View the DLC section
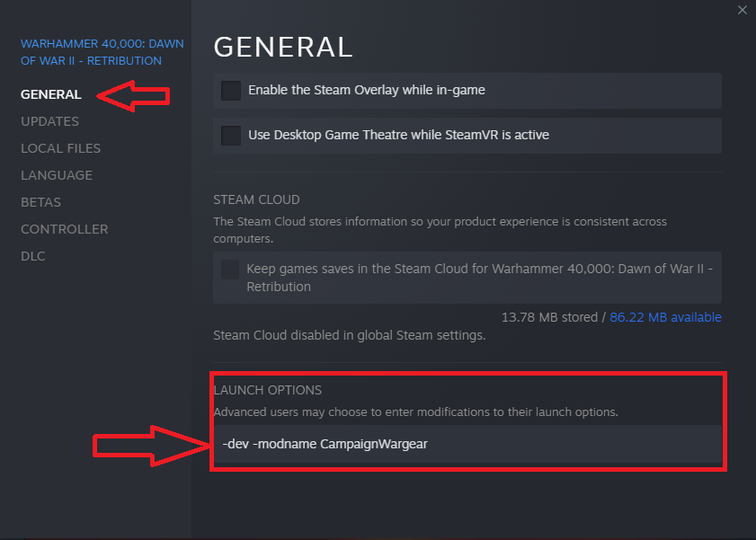Screen dimensions: 756x540 [33, 256]
